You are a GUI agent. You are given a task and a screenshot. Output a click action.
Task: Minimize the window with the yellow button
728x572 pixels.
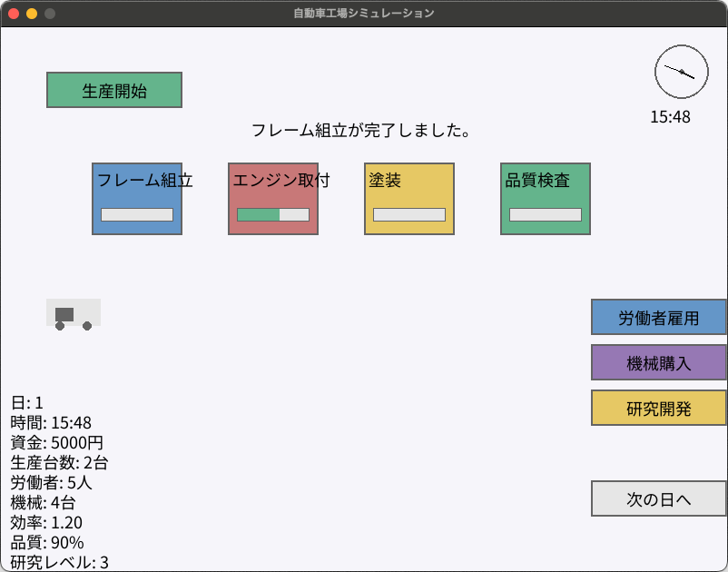click(x=32, y=14)
